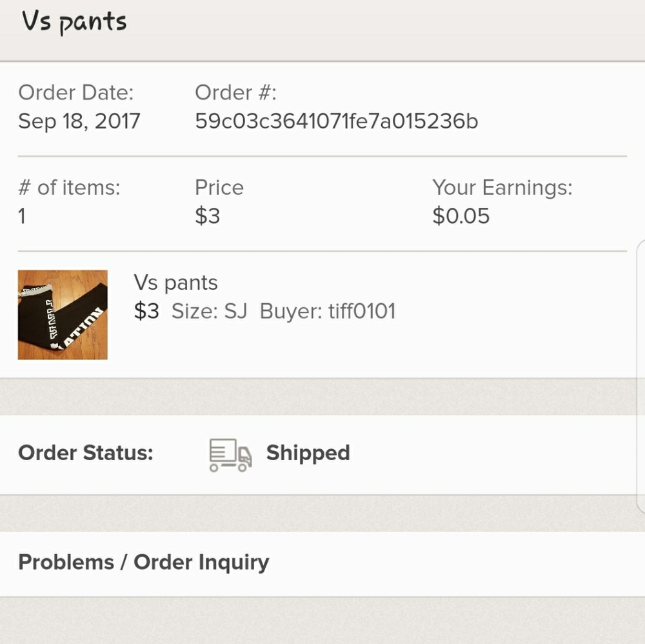This screenshot has height=644, width=645.
Task: Select the order date Sep 18, 2017
Action: (79, 121)
